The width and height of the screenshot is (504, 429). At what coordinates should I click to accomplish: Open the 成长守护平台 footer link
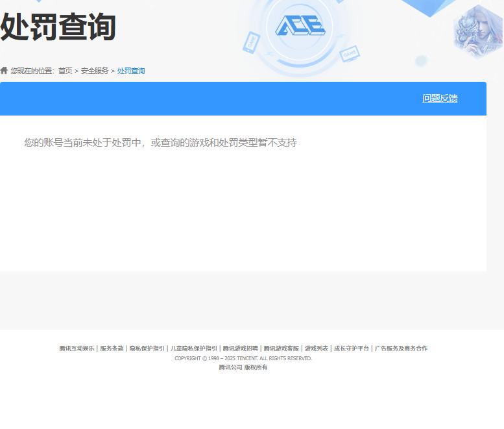pyautogui.click(x=352, y=349)
